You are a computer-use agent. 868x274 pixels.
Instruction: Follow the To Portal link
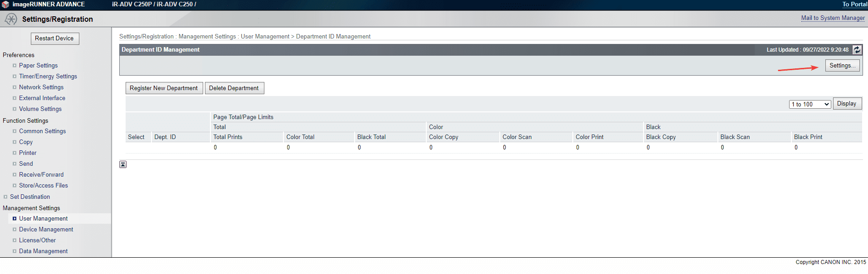click(x=854, y=5)
